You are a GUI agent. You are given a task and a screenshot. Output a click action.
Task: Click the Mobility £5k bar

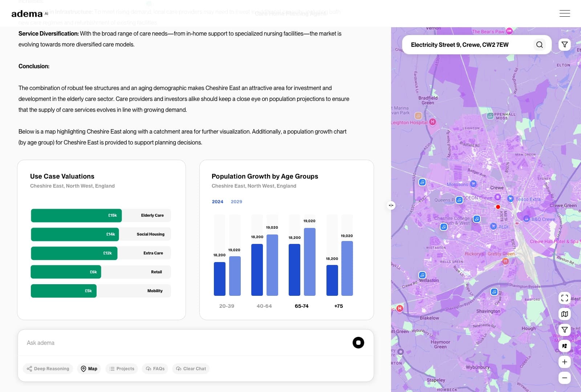(x=64, y=291)
